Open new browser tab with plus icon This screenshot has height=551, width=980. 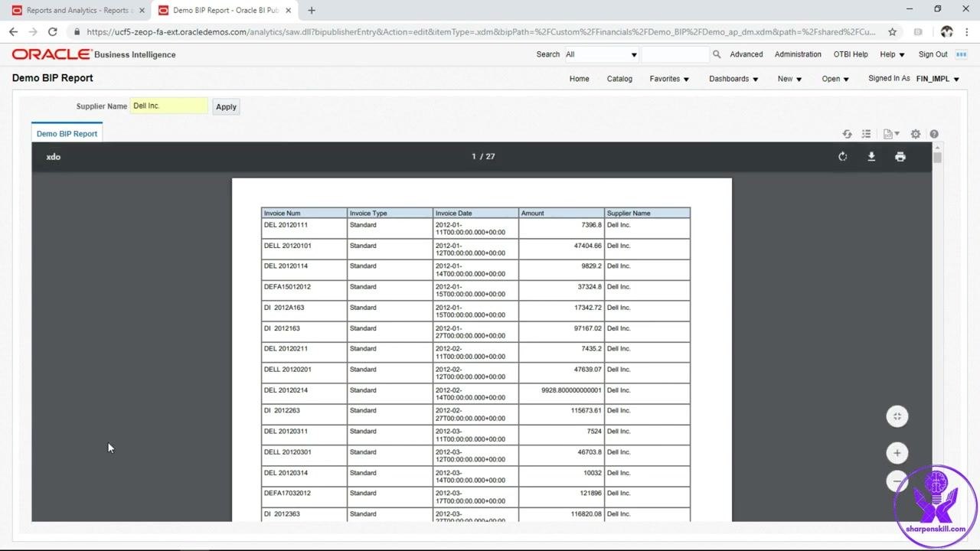pos(312,11)
